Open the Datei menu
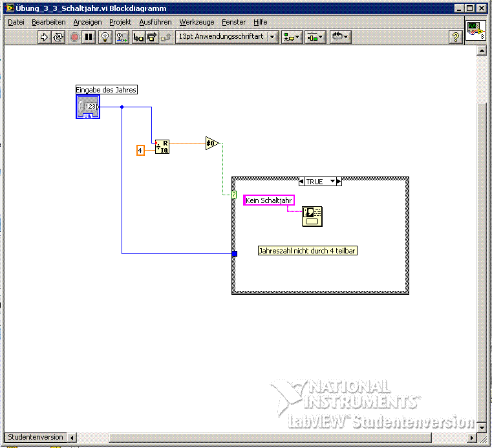 (x=16, y=22)
